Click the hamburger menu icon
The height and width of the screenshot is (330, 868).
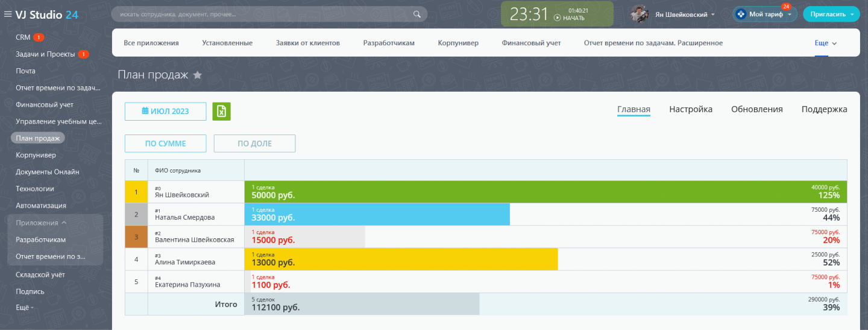coord(8,14)
